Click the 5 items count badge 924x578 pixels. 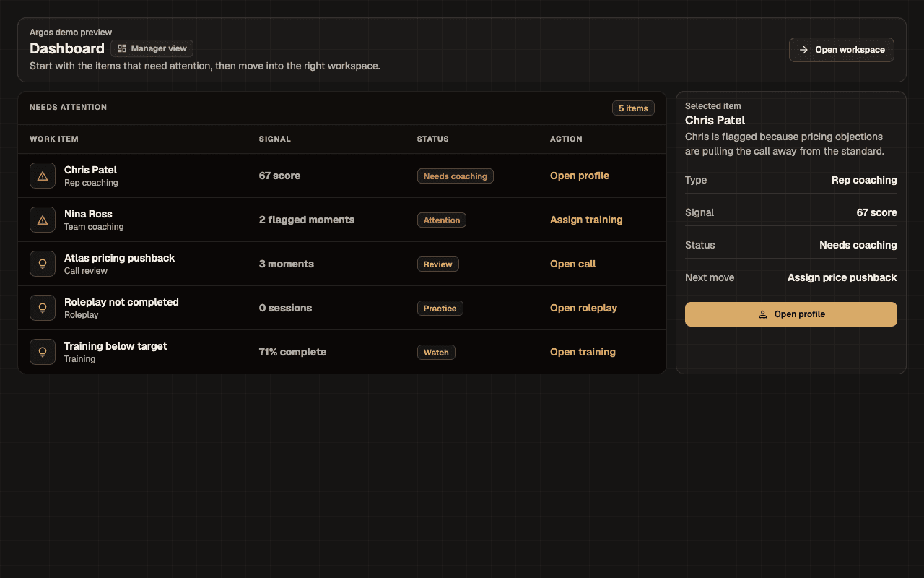coord(633,108)
